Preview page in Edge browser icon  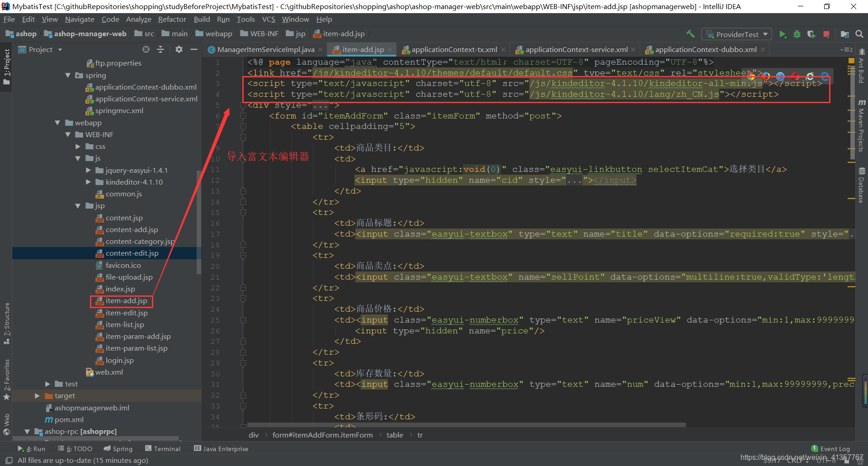(x=825, y=76)
